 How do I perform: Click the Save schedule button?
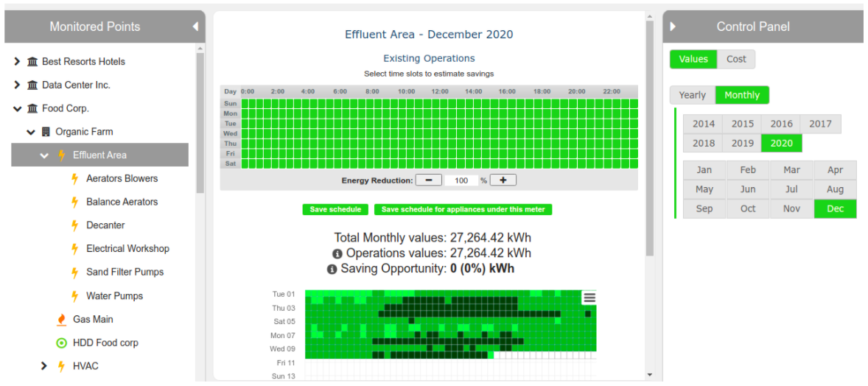tap(335, 210)
